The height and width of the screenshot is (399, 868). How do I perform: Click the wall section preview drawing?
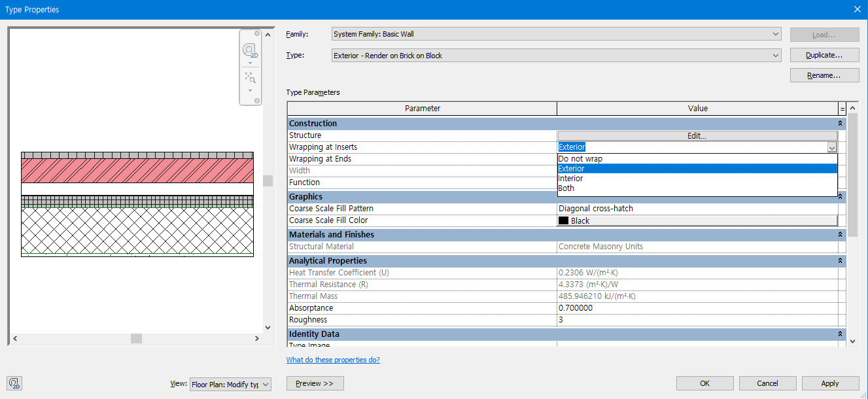click(137, 204)
